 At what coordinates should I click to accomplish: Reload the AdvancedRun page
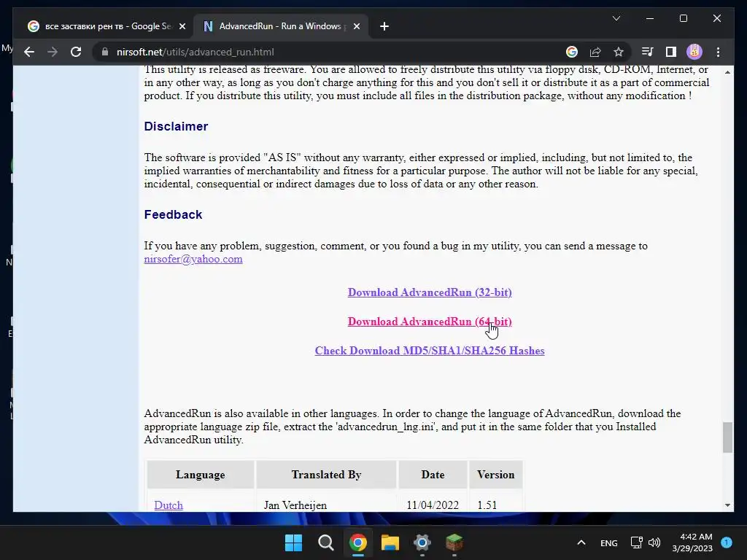[76, 52]
